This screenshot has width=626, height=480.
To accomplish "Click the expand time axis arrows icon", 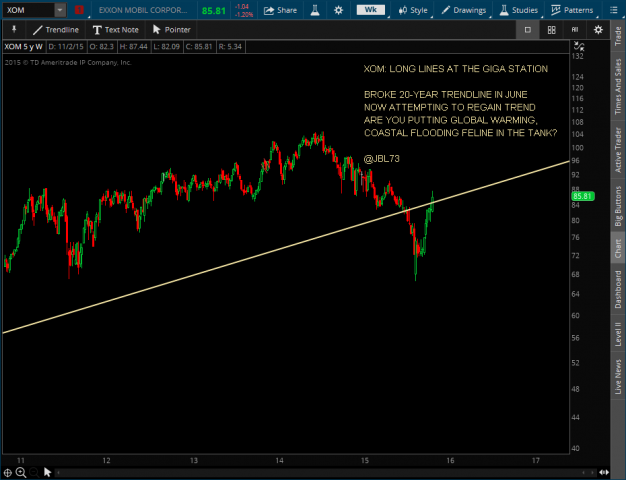I will (604, 473).
